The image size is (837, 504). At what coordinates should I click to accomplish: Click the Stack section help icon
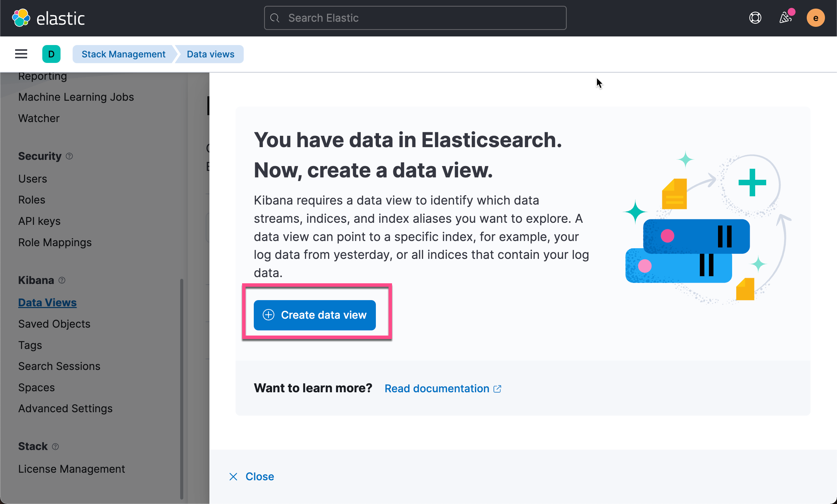click(55, 447)
